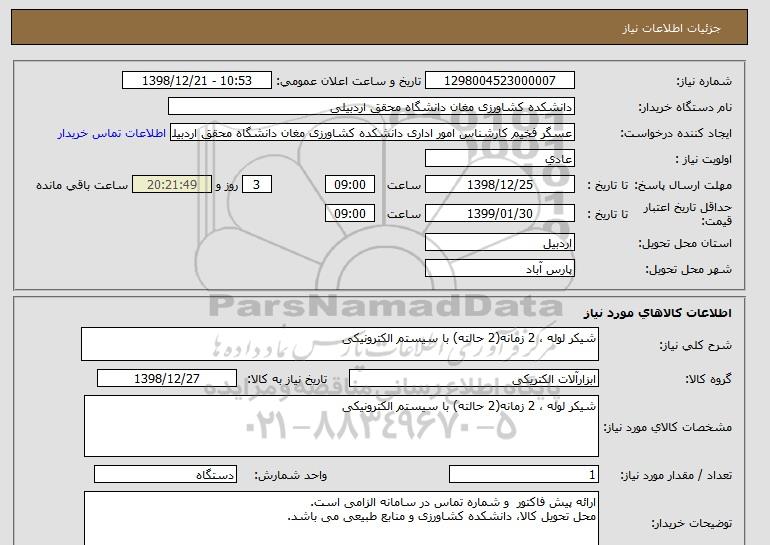Click the تعداد / مقدار مورد نیاز label
The height and width of the screenshot is (545, 770).
pos(676,475)
